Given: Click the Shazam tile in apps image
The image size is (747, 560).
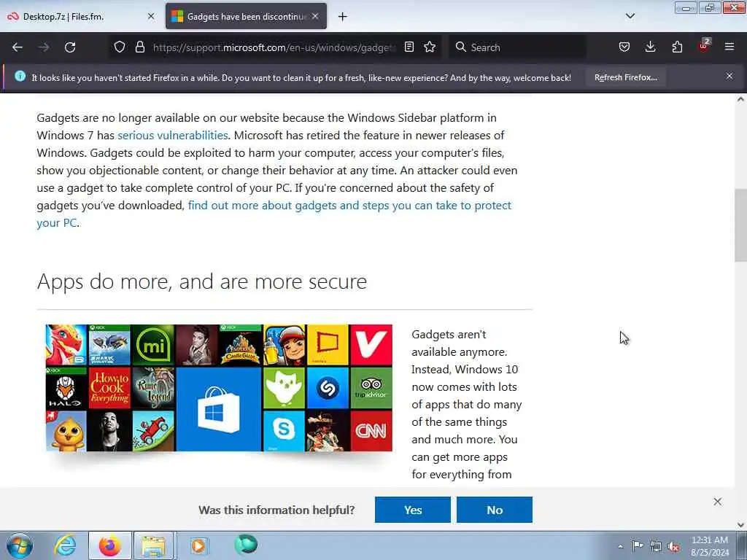Looking at the screenshot, I should coord(328,388).
